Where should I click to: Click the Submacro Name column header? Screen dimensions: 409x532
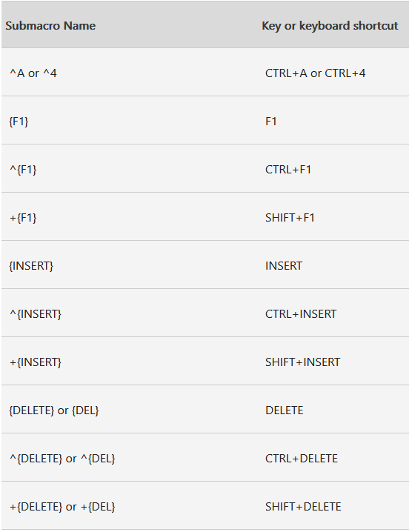[50, 26]
